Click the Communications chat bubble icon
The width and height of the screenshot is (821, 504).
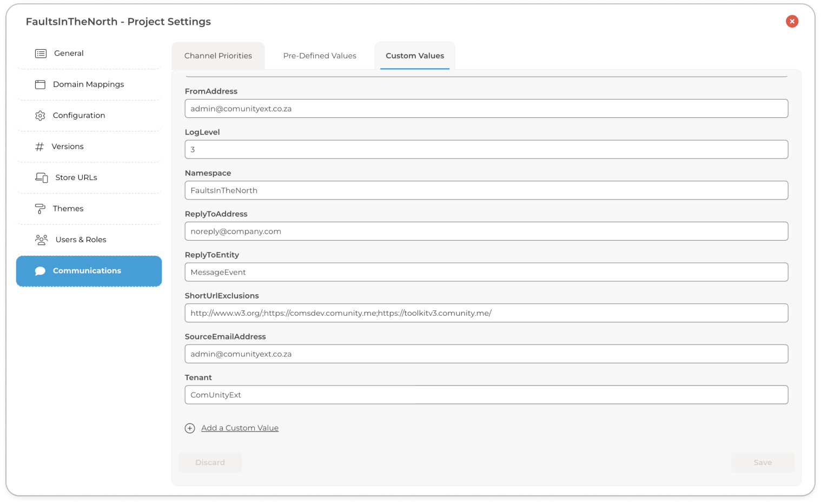pyautogui.click(x=40, y=271)
